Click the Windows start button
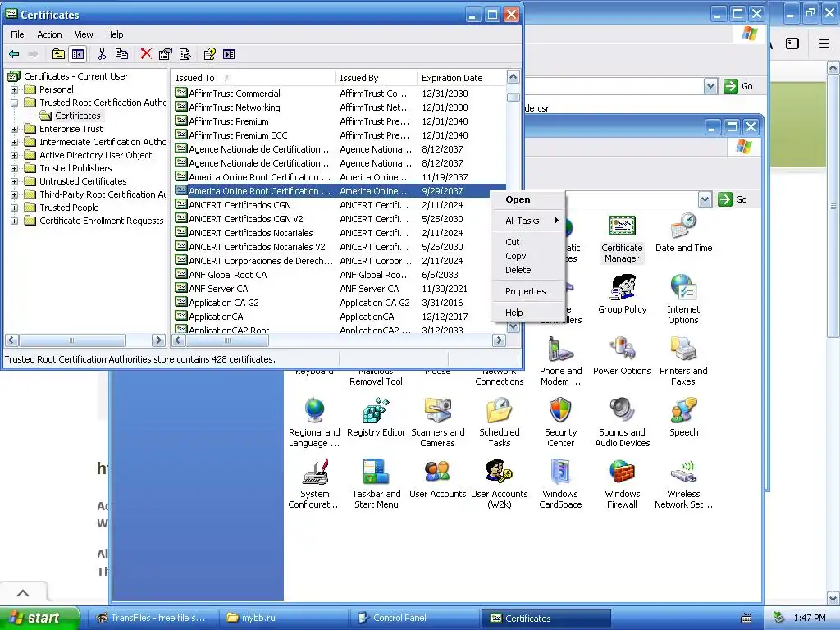Screen dimensions: 840x630 [x=39, y=618]
